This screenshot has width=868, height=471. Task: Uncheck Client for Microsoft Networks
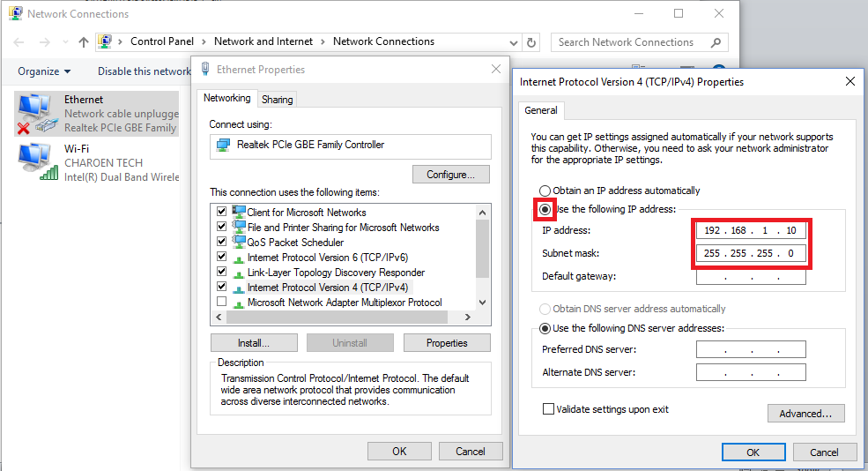(221, 212)
